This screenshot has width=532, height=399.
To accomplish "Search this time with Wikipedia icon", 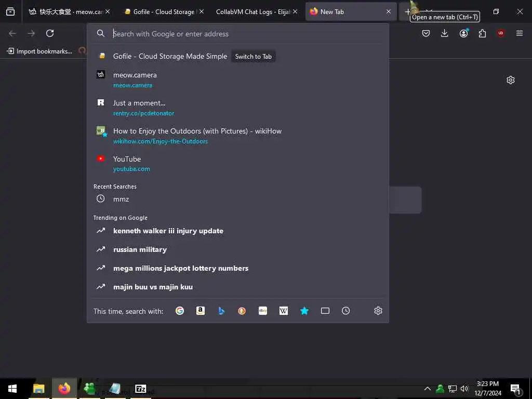I will tap(284, 311).
